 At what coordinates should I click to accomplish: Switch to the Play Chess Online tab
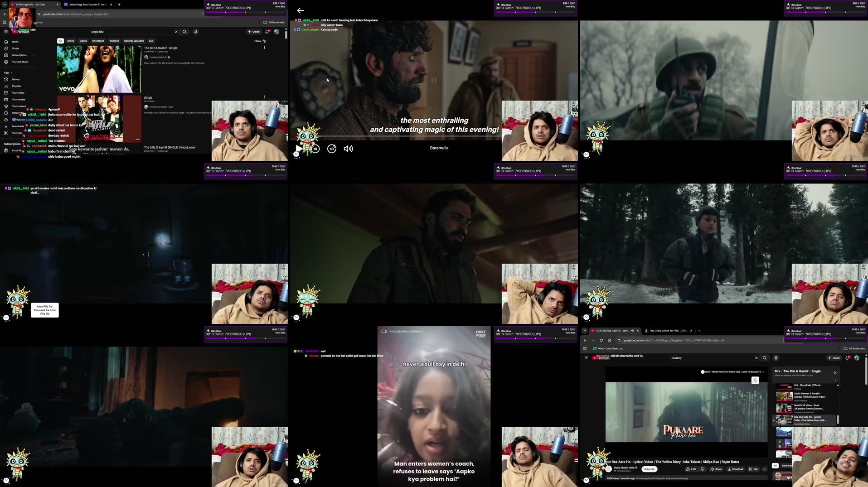tap(667, 331)
